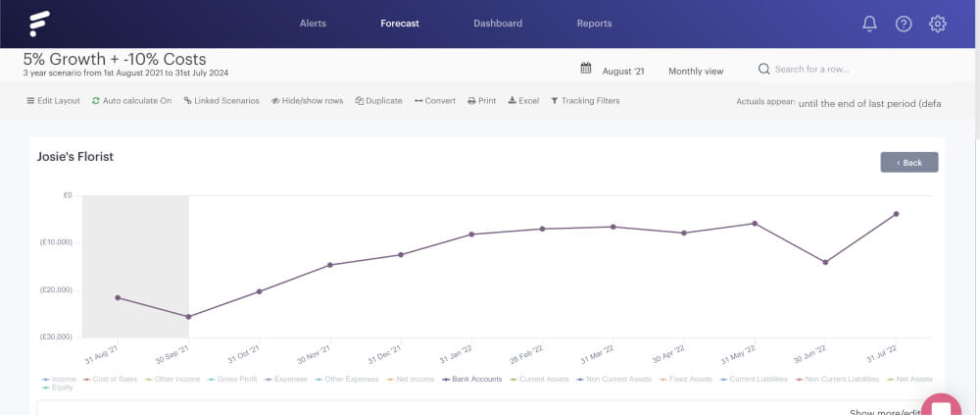Toggle the Bank Accounts legend series
The width and height of the screenshot is (980, 415).
(x=472, y=380)
